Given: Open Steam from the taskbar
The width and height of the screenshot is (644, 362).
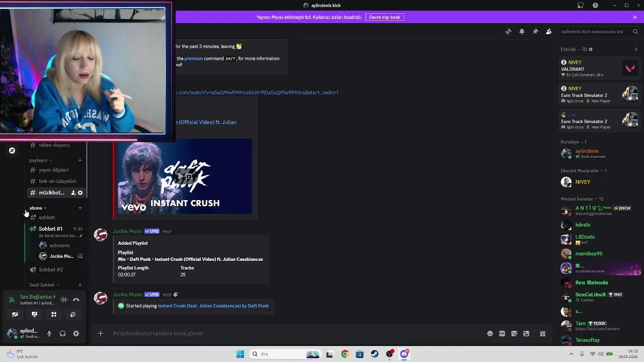Looking at the screenshot, I should click(374, 354).
